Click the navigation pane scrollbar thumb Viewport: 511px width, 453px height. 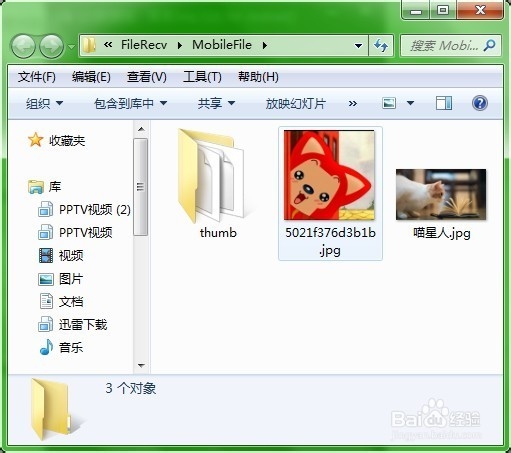click(141, 187)
